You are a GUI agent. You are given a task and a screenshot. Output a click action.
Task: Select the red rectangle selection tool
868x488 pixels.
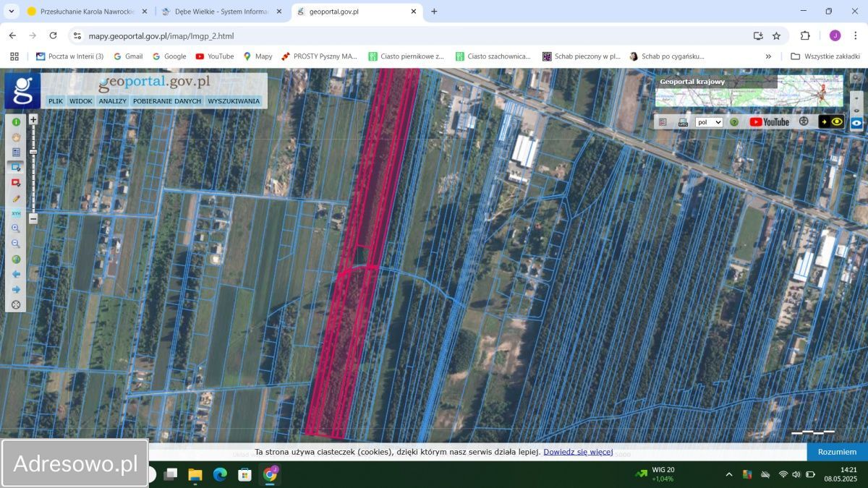pyautogui.click(x=16, y=183)
